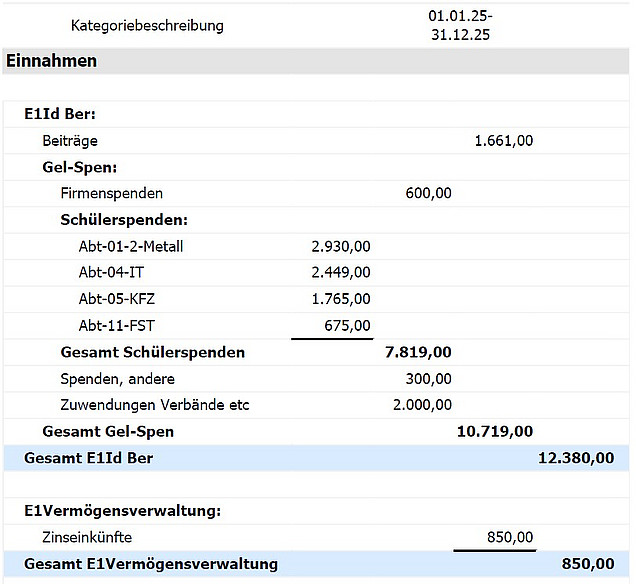
Task: Click the Gesamt E1Id Ber label
Action: [88, 458]
